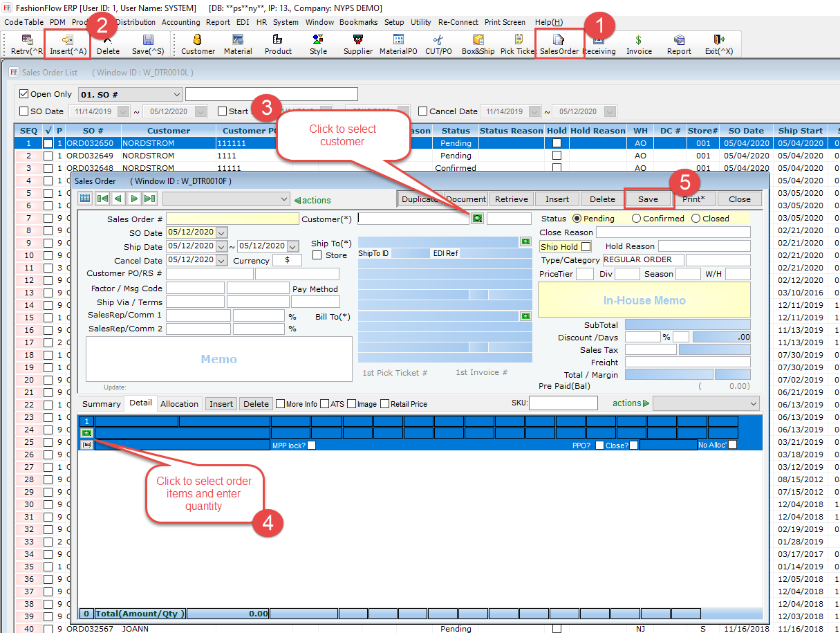The width and height of the screenshot is (840, 633).
Task: Select the Confirmed status radio button
Action: click(x=636, y=219)
